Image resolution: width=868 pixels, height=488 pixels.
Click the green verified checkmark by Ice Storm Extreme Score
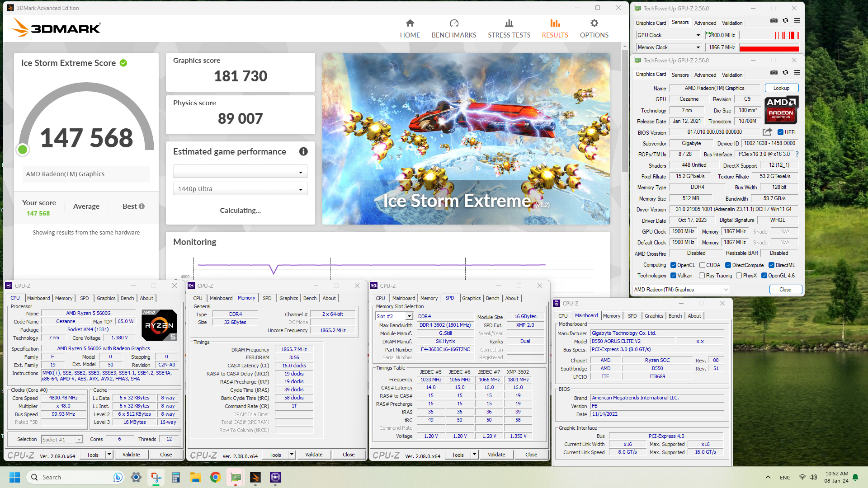[123, 63]
